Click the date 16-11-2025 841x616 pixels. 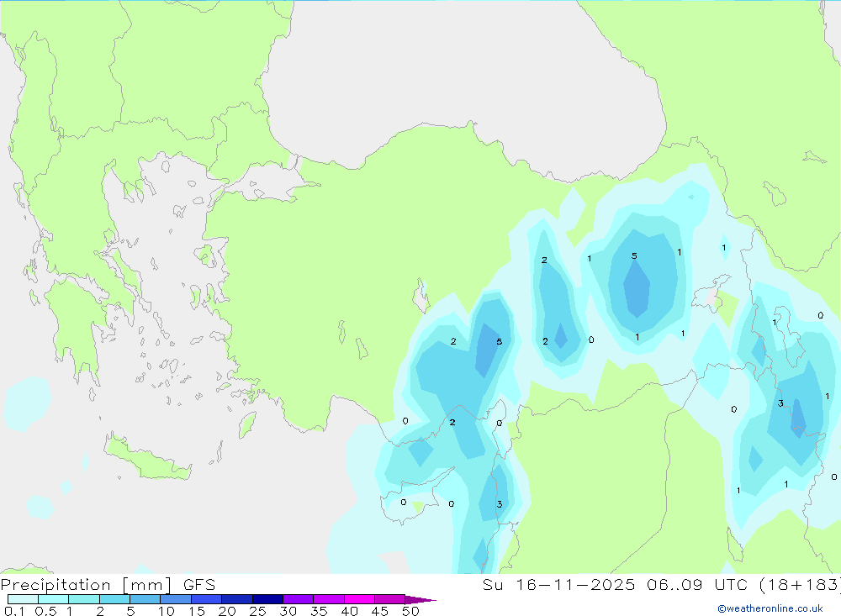(x=575, y=585)
